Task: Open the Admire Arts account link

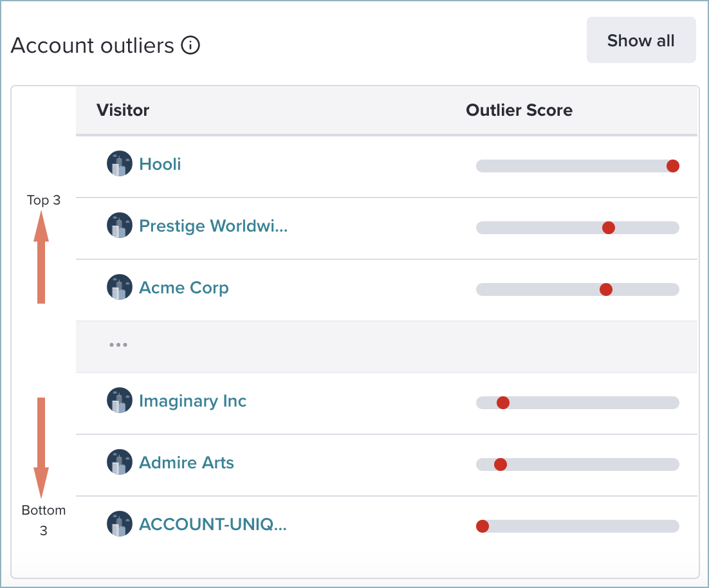Action: coord(187,463)
